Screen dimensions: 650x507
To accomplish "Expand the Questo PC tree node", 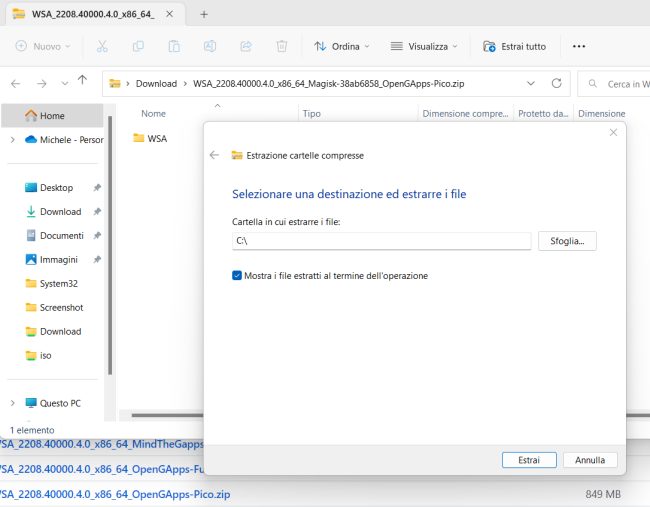I will pos(12,403).
